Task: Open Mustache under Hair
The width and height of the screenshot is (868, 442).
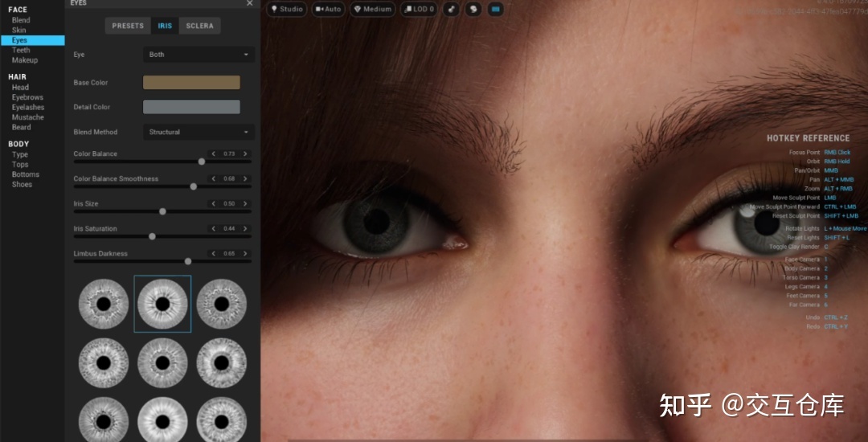Action: click(x=27, y=117)
